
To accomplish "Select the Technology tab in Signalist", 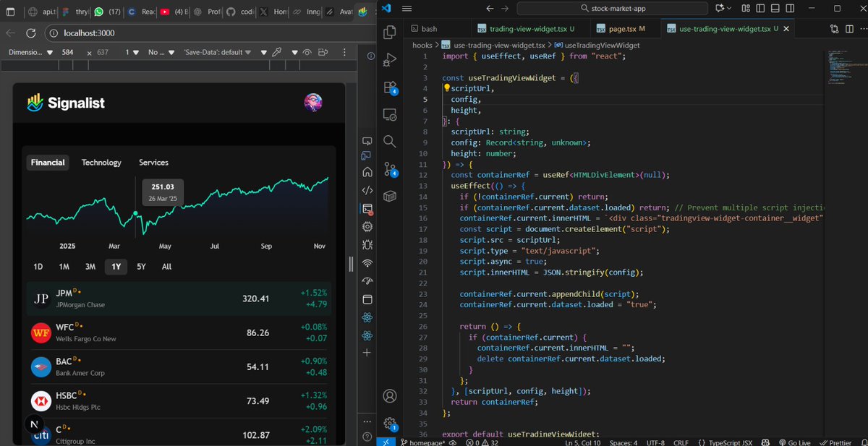I will tap(101, 163).
